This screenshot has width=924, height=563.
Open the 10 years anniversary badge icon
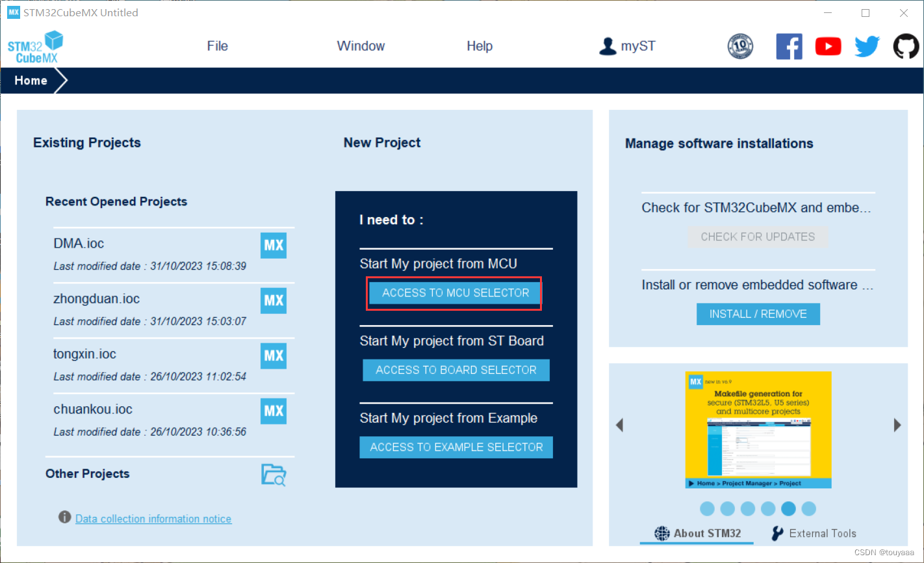(x=740, y=47)
